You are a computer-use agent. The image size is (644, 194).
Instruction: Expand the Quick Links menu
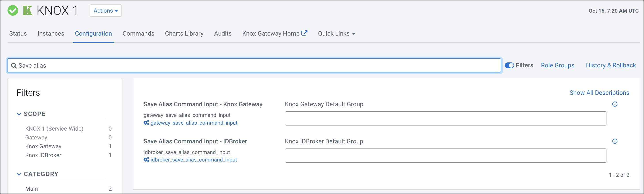click(x=336, y=34)
